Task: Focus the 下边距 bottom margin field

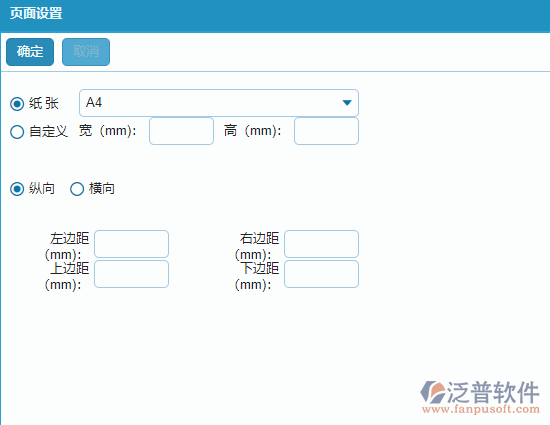Action: click(321, 274)
